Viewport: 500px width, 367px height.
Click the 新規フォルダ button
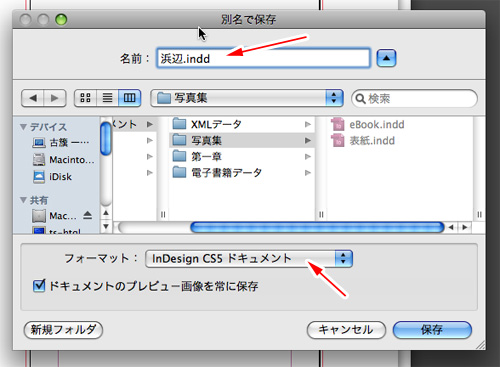click(x=63, y=330)
